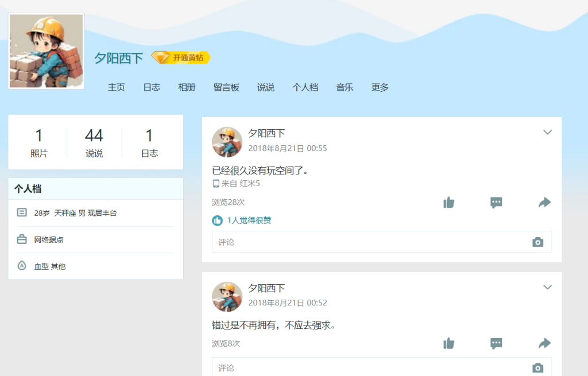Select the 音乐 tab
This screenshot has width=588, height=376.
point(345,87)
